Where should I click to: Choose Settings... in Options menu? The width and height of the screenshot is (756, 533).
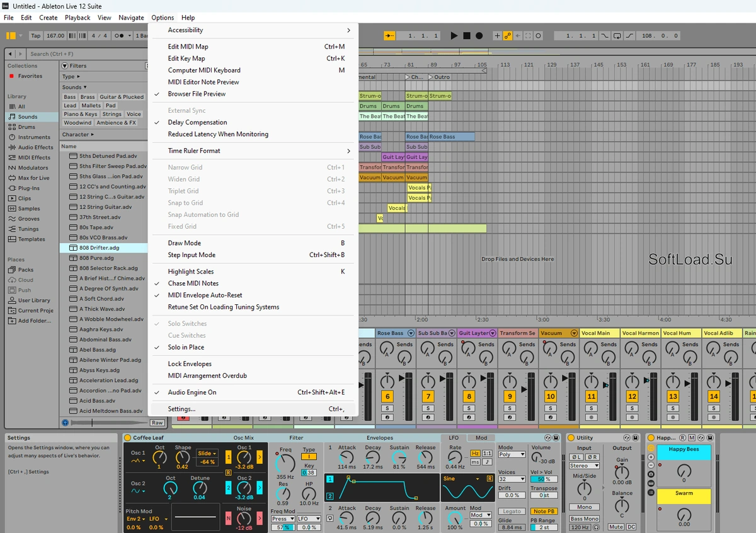click(x=253, y=409)
